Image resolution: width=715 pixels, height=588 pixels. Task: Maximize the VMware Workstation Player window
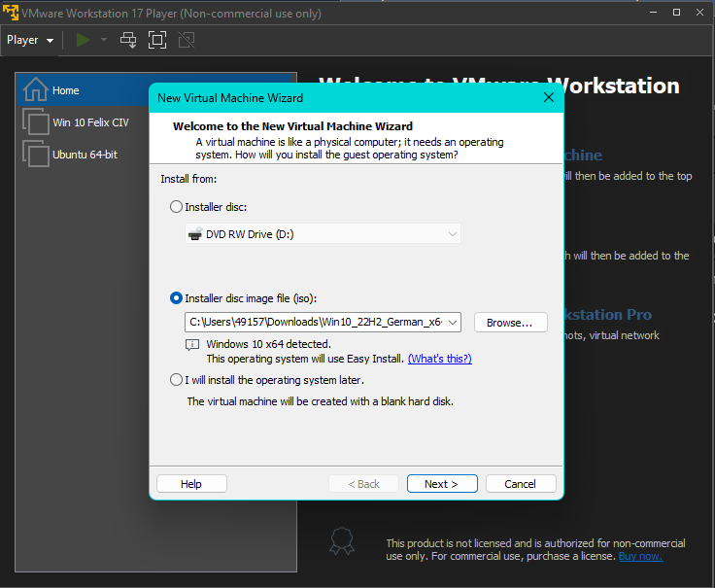click(677, 13)
